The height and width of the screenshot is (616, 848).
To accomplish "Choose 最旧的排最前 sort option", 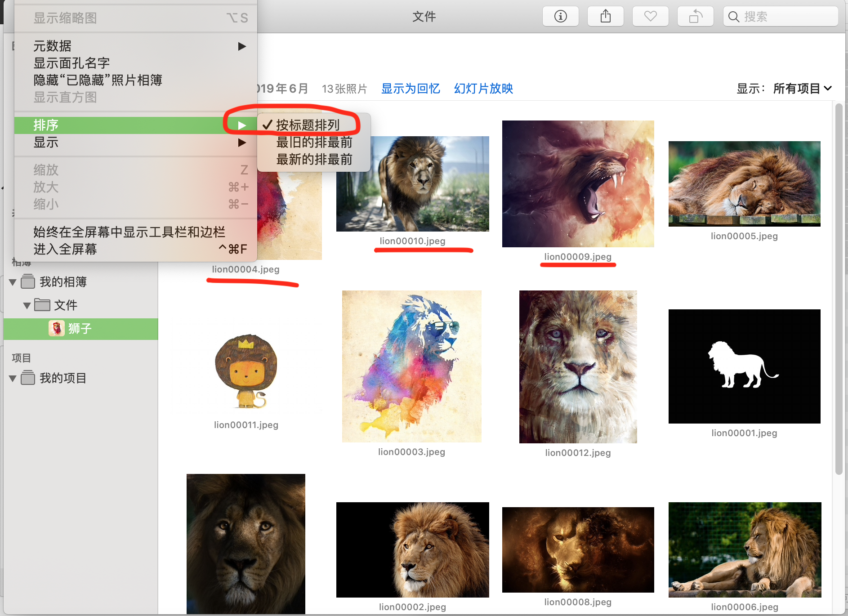I will pos(314,143).
